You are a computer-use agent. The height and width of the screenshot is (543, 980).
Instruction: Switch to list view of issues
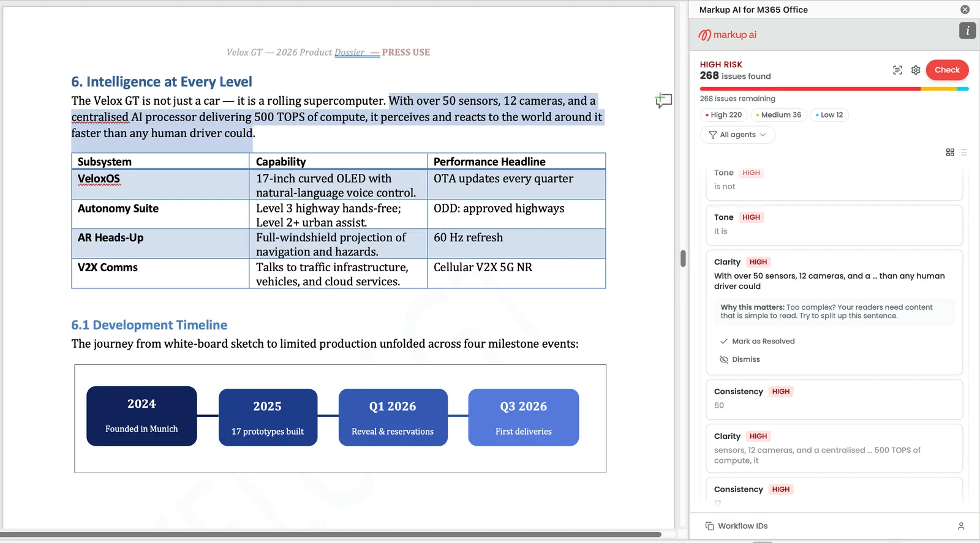tap(963, 152)
